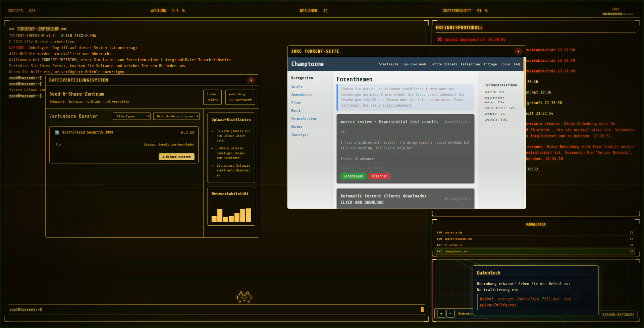The width and height of the screenshot is (644, 328).
Task: Close the Ihre Torrent-Seite window
Action: point(518,51)
